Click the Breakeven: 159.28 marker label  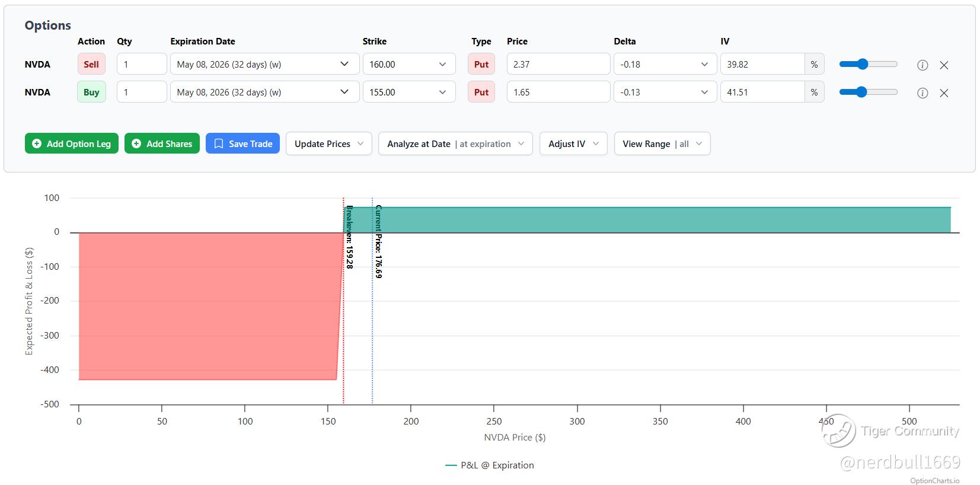(349, 237)
